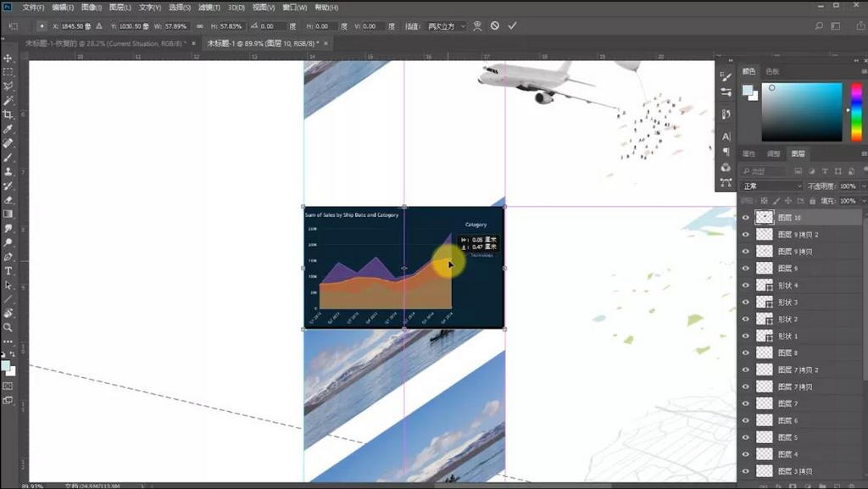Select the Horizontal Type tool
The width and height of the screenshot is (868, 489).
8,270
